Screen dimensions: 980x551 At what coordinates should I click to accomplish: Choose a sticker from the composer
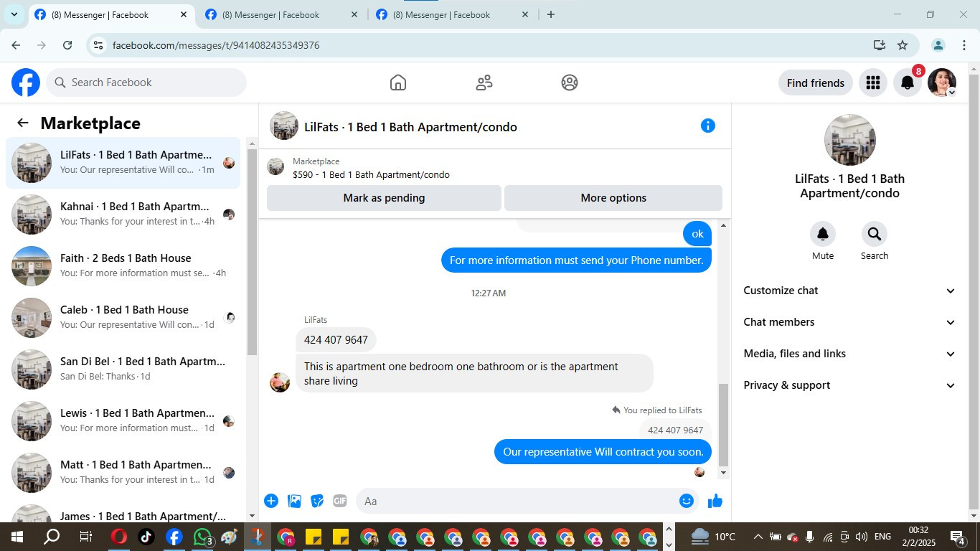(x=317, y=501)
